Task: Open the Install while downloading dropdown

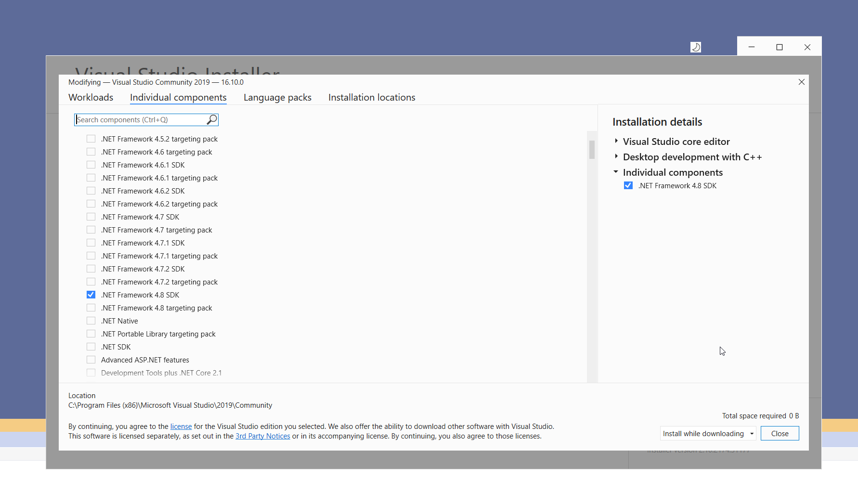Action: (x=751, y=433)
